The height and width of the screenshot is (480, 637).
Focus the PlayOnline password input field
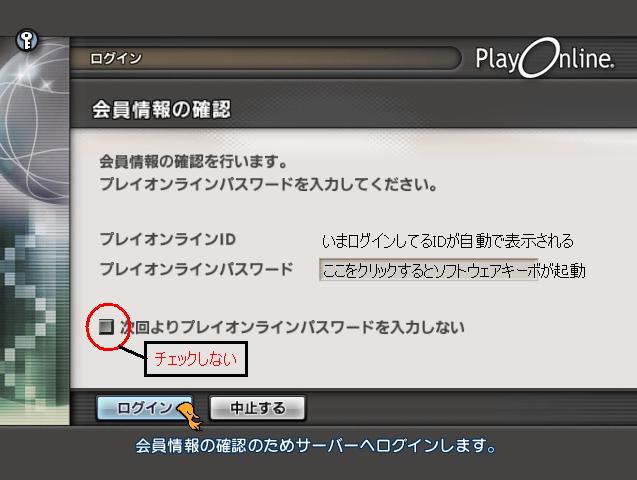coord(429,269)
